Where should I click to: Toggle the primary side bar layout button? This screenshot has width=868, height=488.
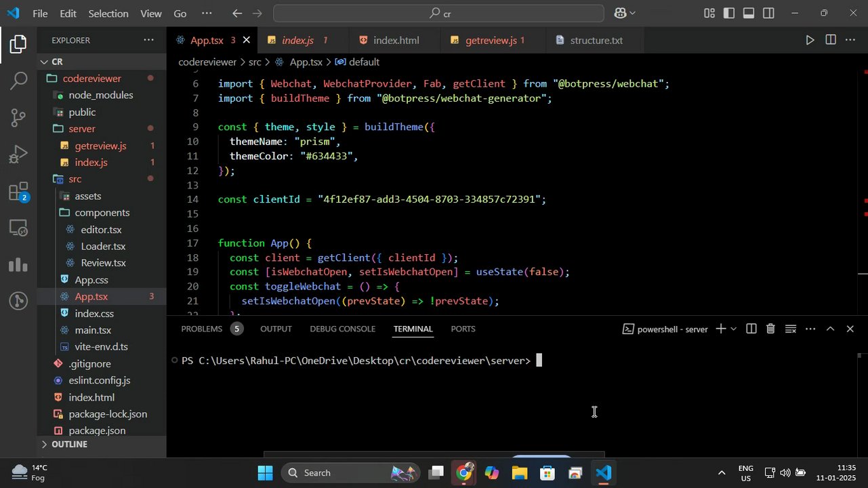click(x=729, y=14)
